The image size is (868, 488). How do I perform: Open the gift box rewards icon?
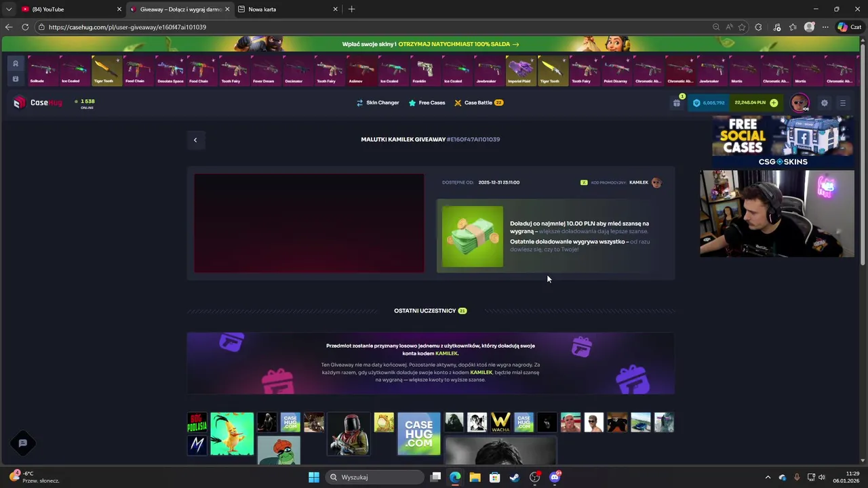click(677, 103)
